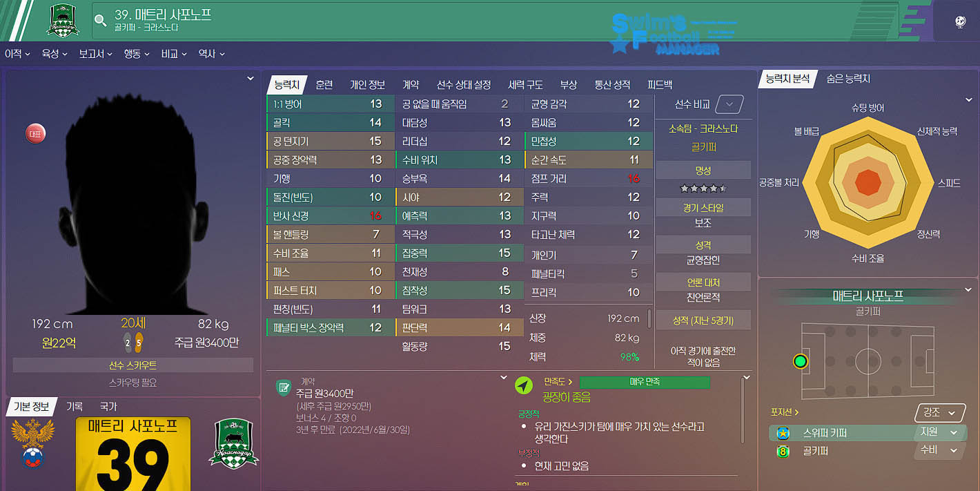Select the 스위퍼 키퍼 role row
The image size is (980, 491).
coord(868,433)
